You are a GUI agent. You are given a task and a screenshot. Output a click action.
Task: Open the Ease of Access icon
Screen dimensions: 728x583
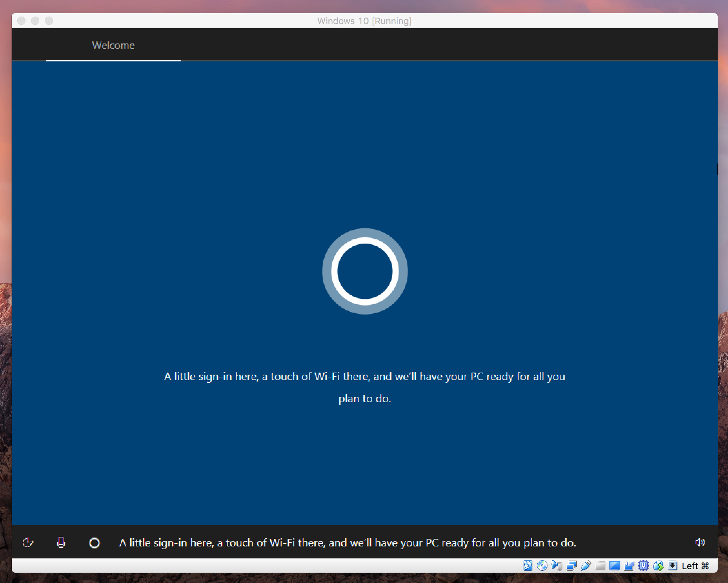point(28,543)
